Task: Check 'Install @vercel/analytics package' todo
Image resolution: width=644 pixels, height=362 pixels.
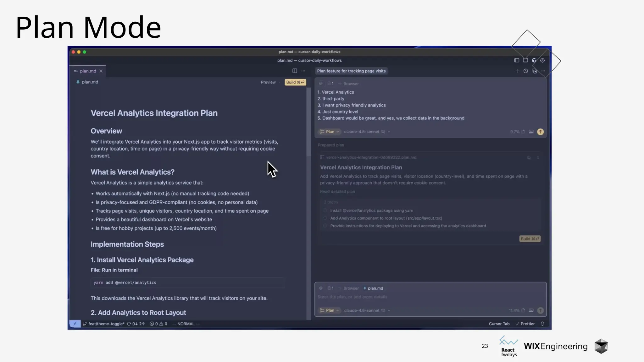Action: 325,211
